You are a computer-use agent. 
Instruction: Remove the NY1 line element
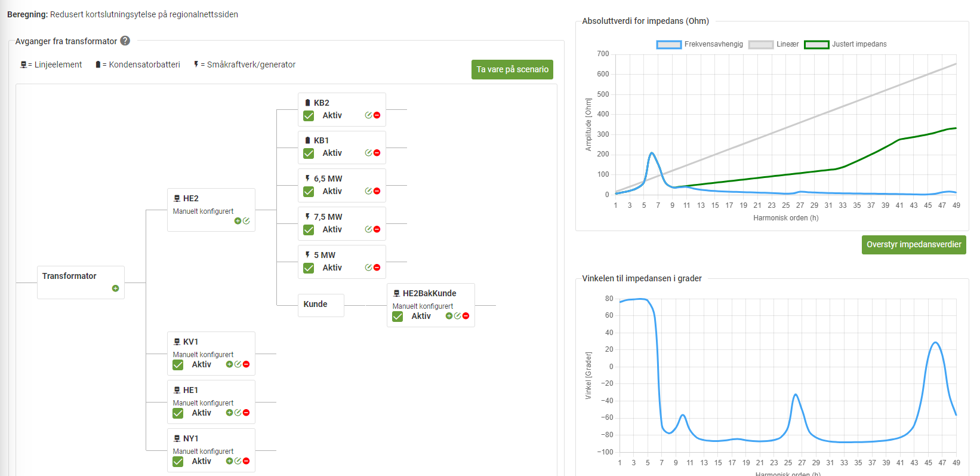pyautogui.click(x=246, y=461)
